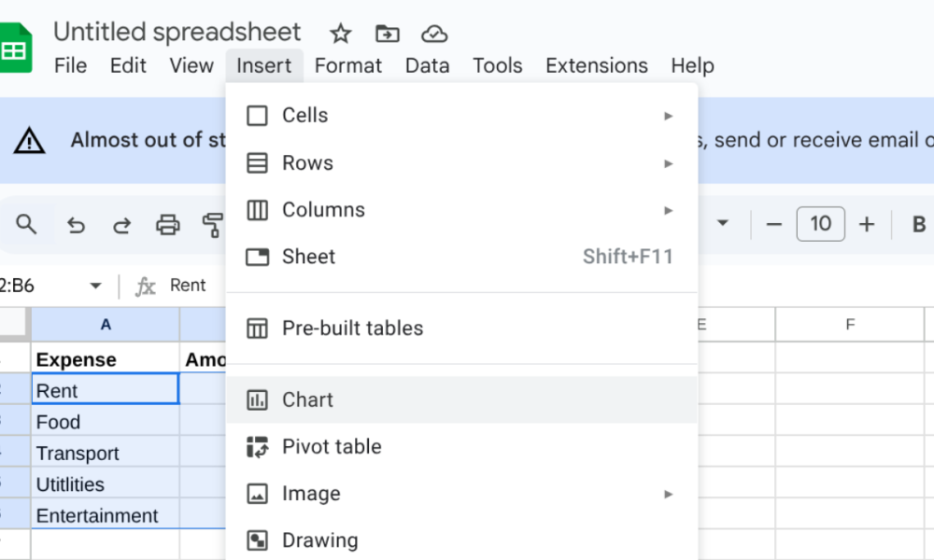Click the font size field showing 10
This screenshot has height=560, width=934.
click(820, 224)
